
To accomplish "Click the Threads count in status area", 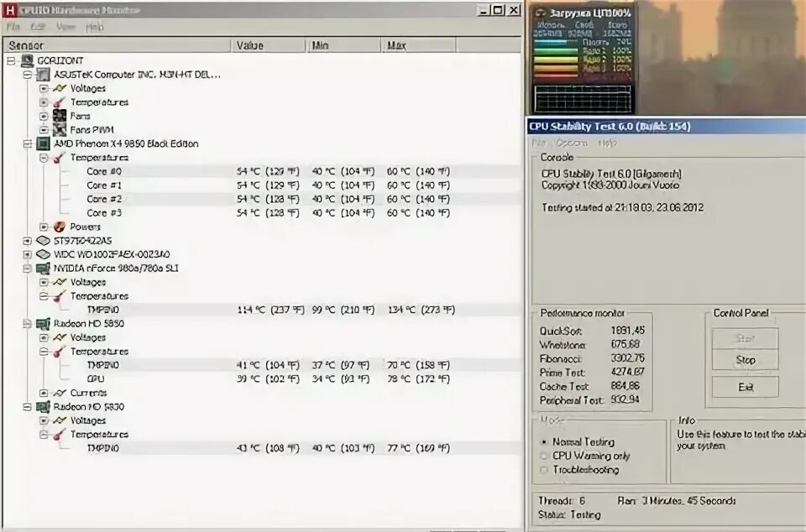I will coord(562,501).
